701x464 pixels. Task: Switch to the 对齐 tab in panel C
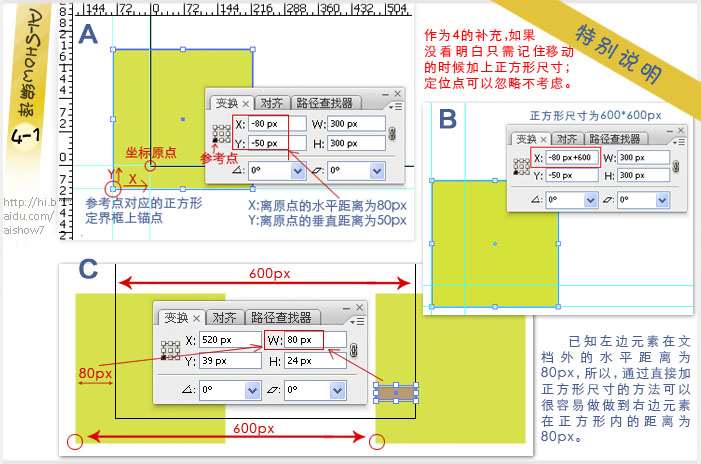coord(224,318)
